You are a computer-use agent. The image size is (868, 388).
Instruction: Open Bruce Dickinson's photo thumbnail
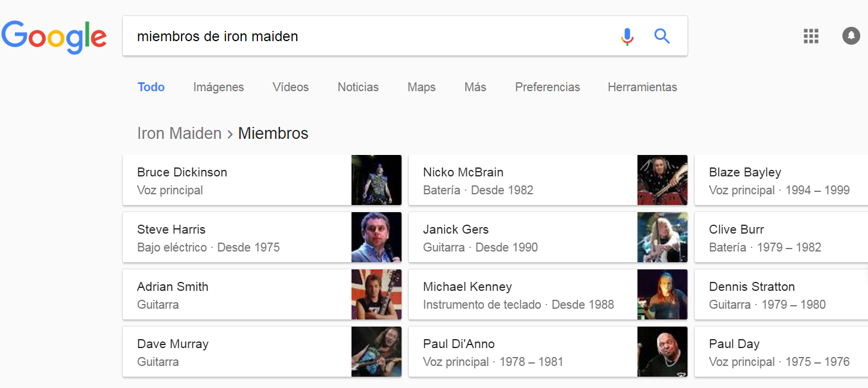[377, 180]
